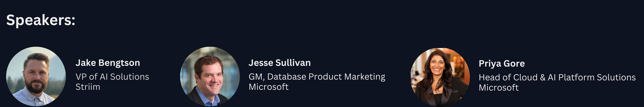Select the Jake Bengtson name
This screenshot has width=644, height=107.
(x=108, y=63)
